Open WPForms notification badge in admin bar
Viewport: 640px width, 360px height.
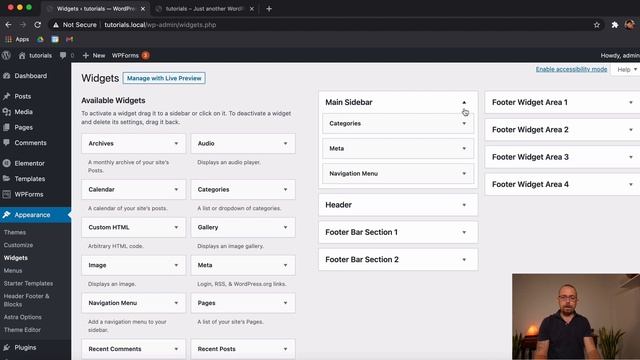pos(145,56)
